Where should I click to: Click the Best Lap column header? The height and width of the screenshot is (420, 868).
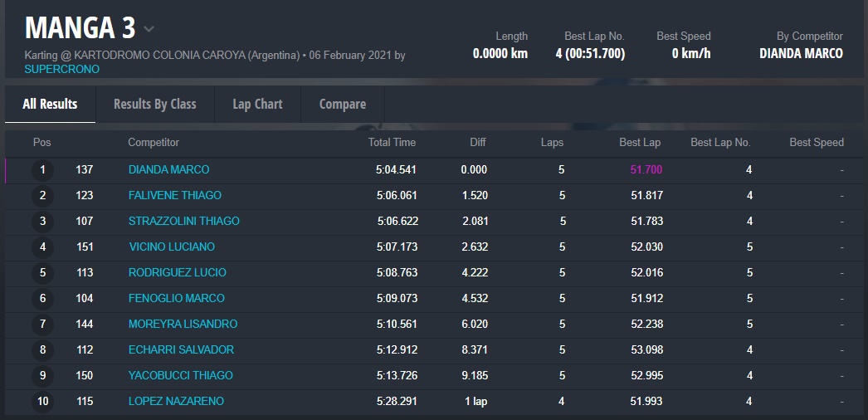[x=640, y=142]
